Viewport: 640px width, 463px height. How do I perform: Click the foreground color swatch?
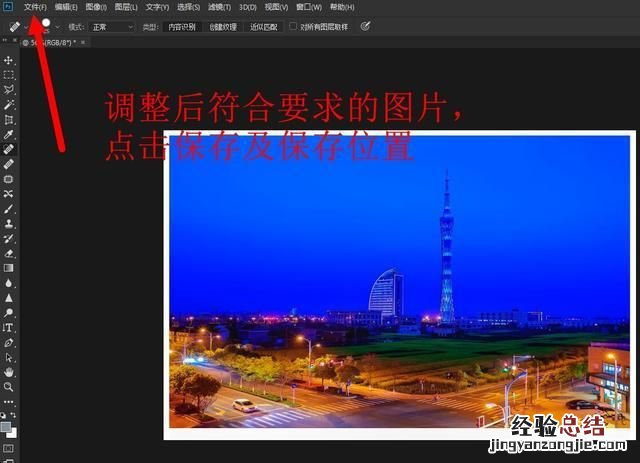(7, 427)
